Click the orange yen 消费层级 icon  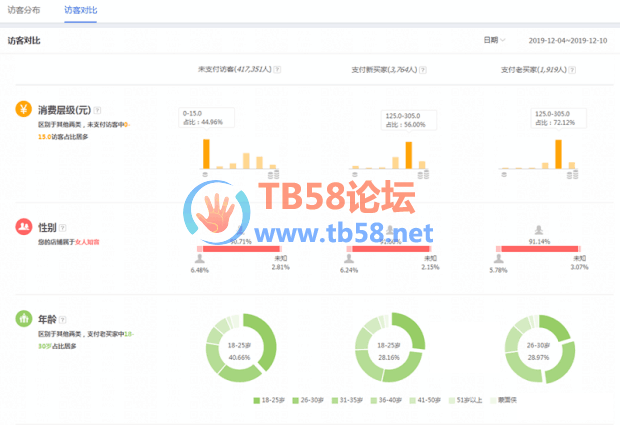23,109
